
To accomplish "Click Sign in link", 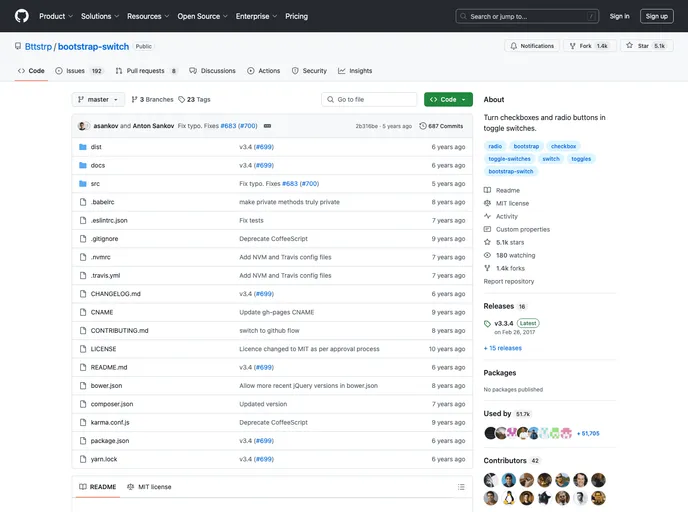I will tap(619, 16).
